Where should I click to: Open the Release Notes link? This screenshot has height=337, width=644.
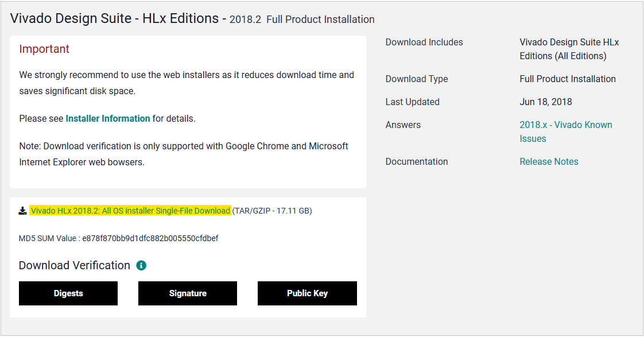(x=549, y=162)
